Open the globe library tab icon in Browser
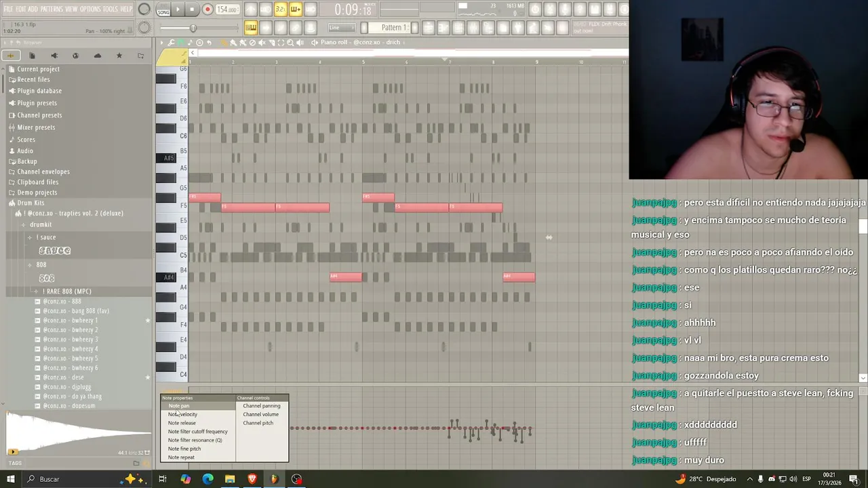 pos(75,56)
